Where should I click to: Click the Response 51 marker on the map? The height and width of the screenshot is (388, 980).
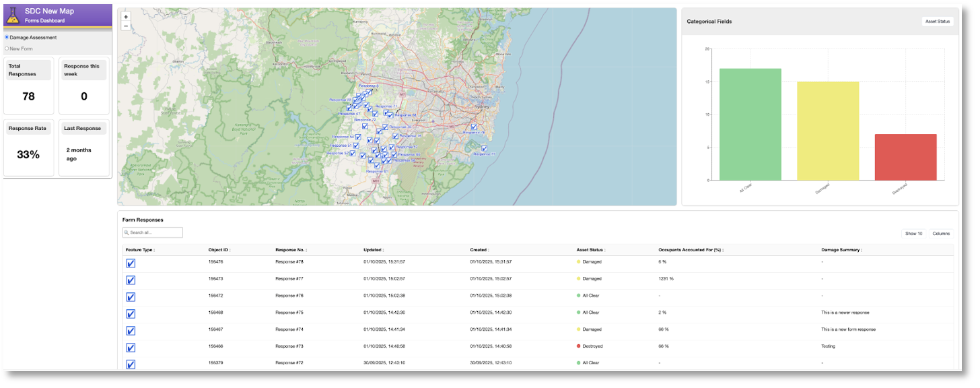click(356, 145)
